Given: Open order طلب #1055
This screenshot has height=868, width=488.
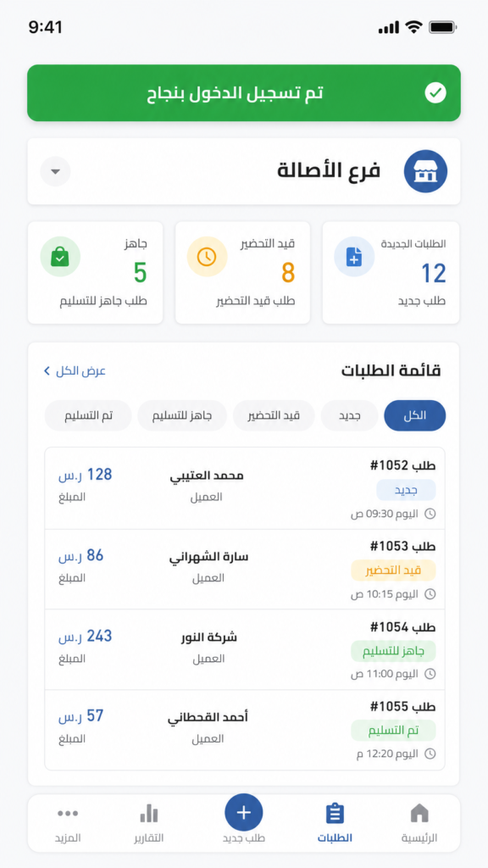Looking at the screenshot, I should tap(245, 730).
